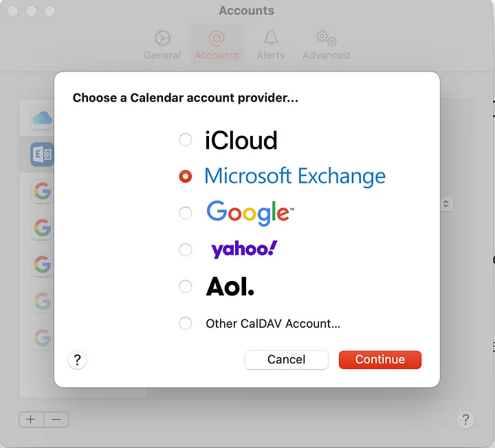Click the Cancel button

tap(286, 359)
